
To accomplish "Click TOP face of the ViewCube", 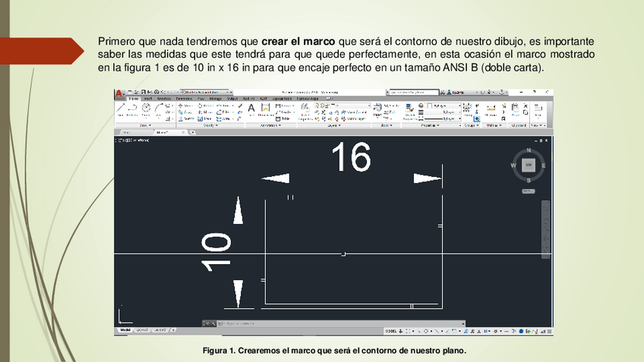I will [x=528, y=165].
